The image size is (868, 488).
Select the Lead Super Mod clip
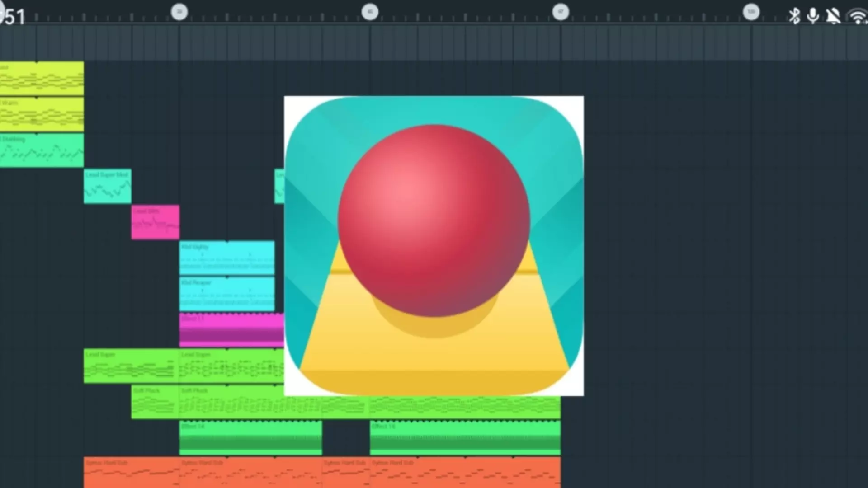108,187
